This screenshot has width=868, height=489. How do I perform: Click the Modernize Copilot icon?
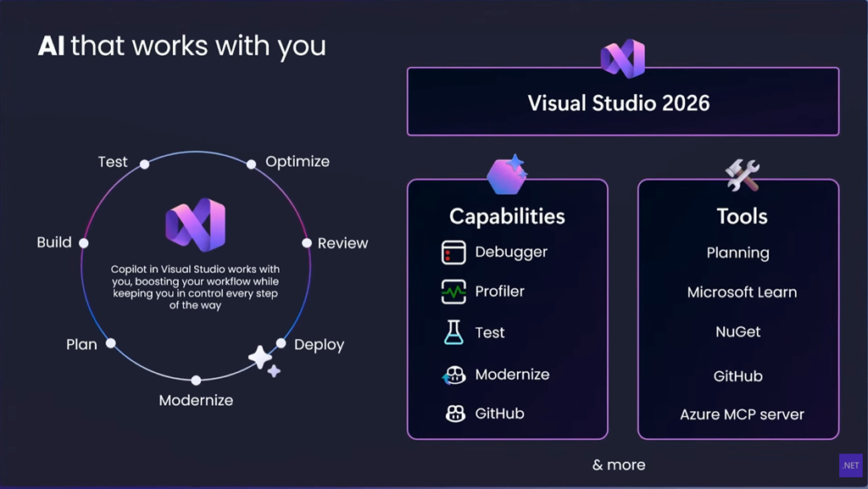pyautogui.click(x=454, y=375)
